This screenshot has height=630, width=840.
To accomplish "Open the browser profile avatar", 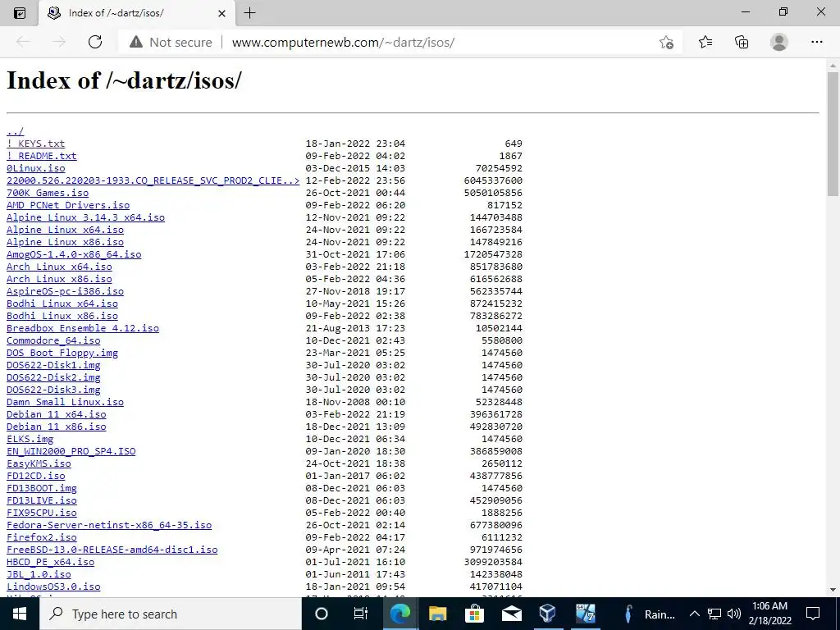I will 779,42.
